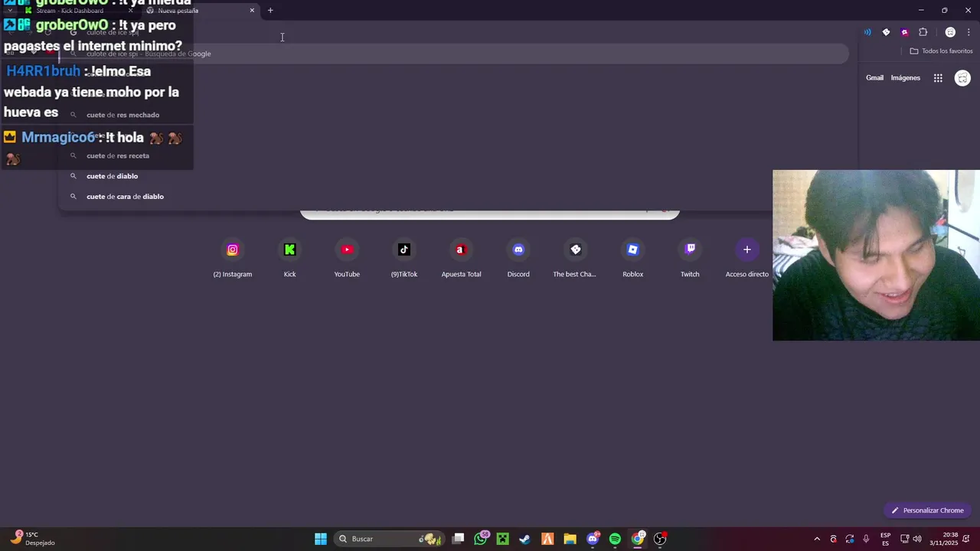
Task: Open the 15°C Despejado weather widget
Action: point(34,539)
